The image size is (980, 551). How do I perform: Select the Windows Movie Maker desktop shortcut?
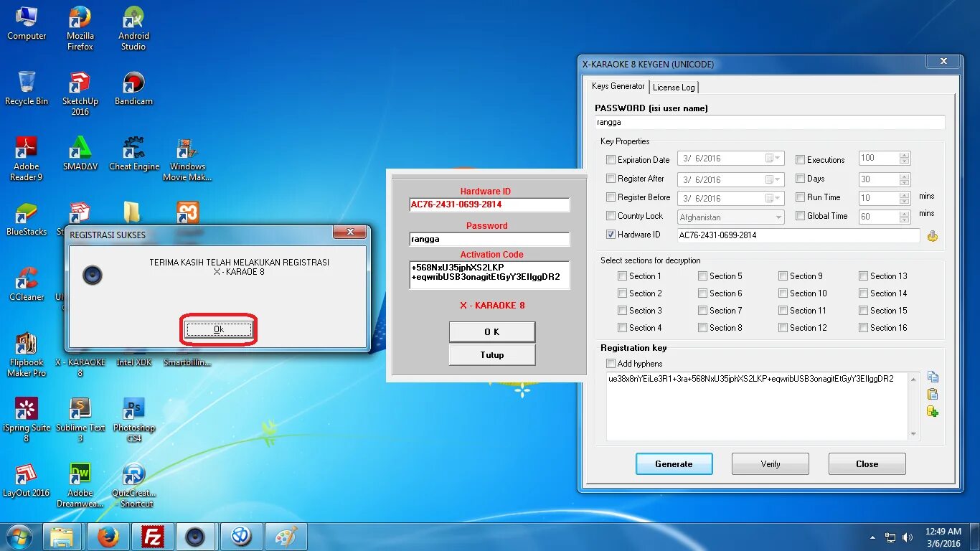coord(187,159)
